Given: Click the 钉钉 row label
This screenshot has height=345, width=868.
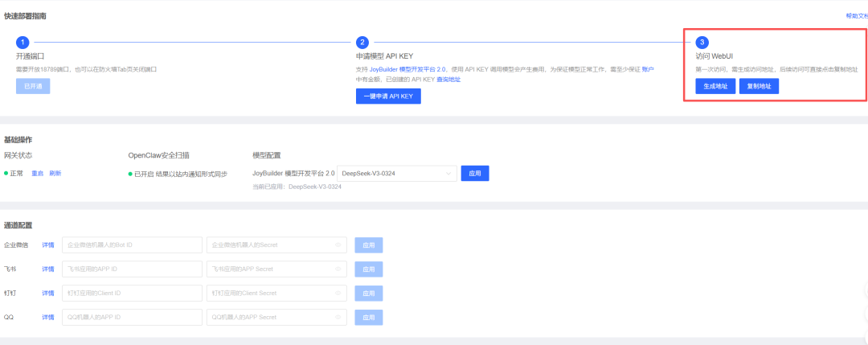Looking at the screenshot, I should [x=10, y=293].
